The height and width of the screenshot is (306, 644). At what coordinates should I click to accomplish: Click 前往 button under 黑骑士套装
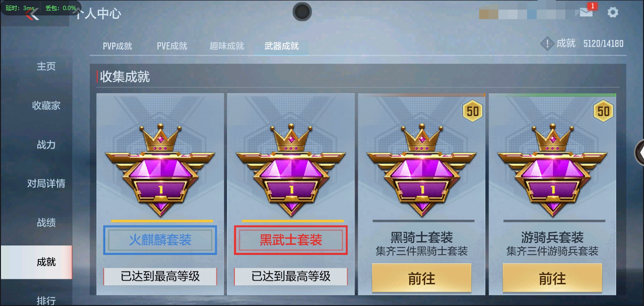tap(422, 278)
